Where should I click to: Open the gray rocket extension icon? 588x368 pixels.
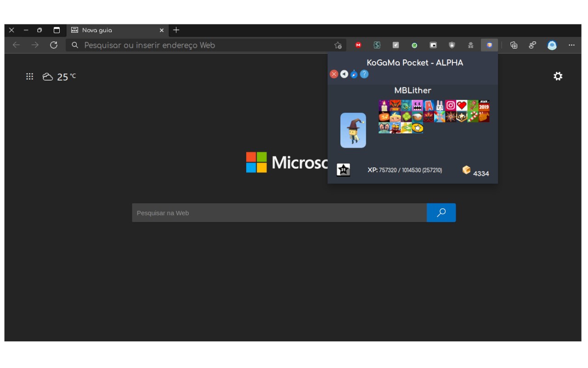click(396, 45)
